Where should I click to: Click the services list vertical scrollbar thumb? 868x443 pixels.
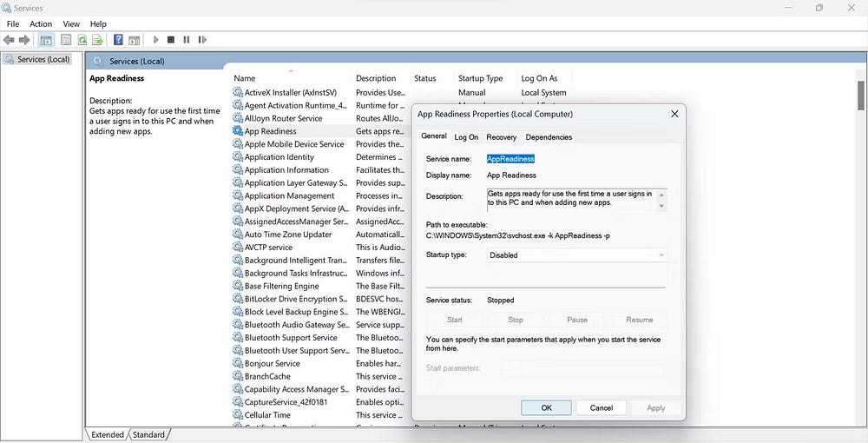[861, 96]
